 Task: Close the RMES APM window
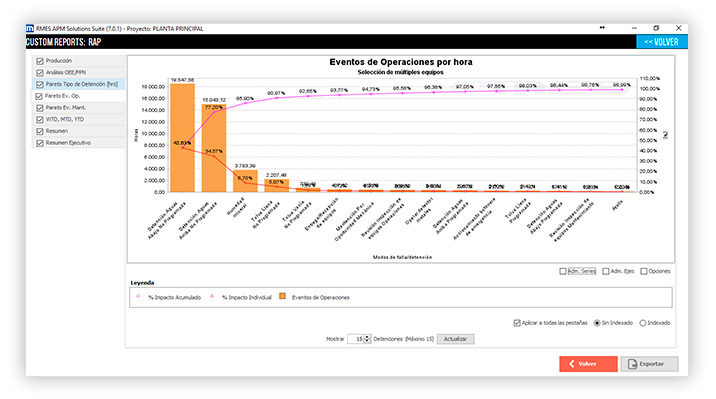679,28
